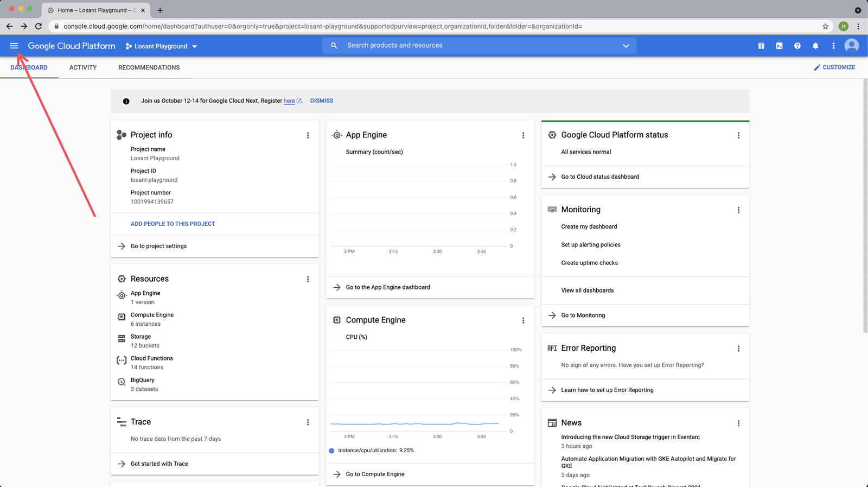Image resolution: width=868 pixels, height=487 pixels.
Task: Open the Losant Playground project selector
Action: click(x=161, y=46)
